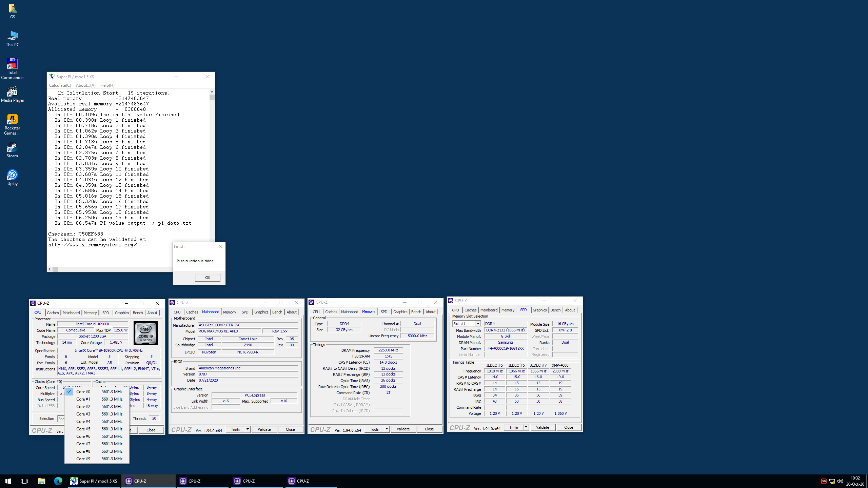This screenshot has height=488, width=868.
Task: Open This PC desktop icon
Action: click(x=12, y=38)
